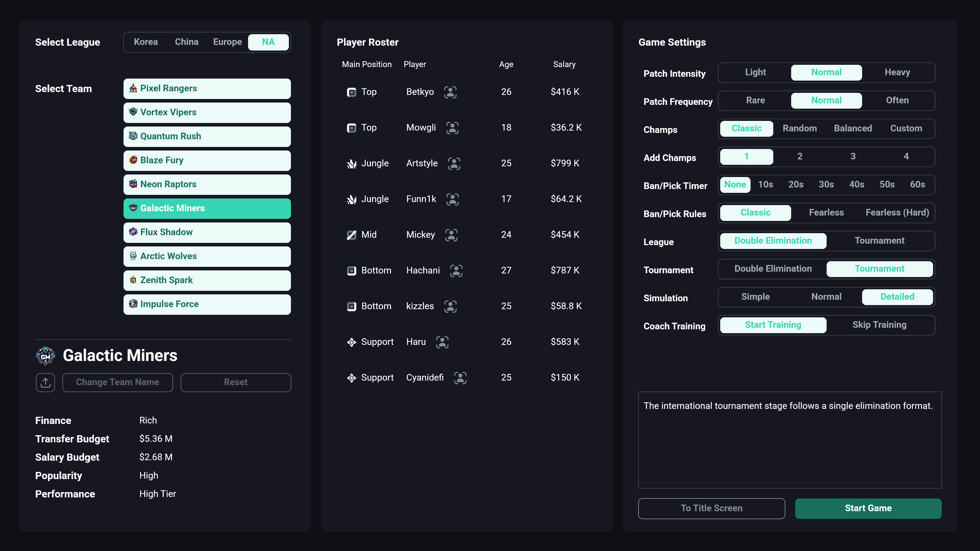
Task: Set Simulation to Normal
Action: click(x=826, y=297)
